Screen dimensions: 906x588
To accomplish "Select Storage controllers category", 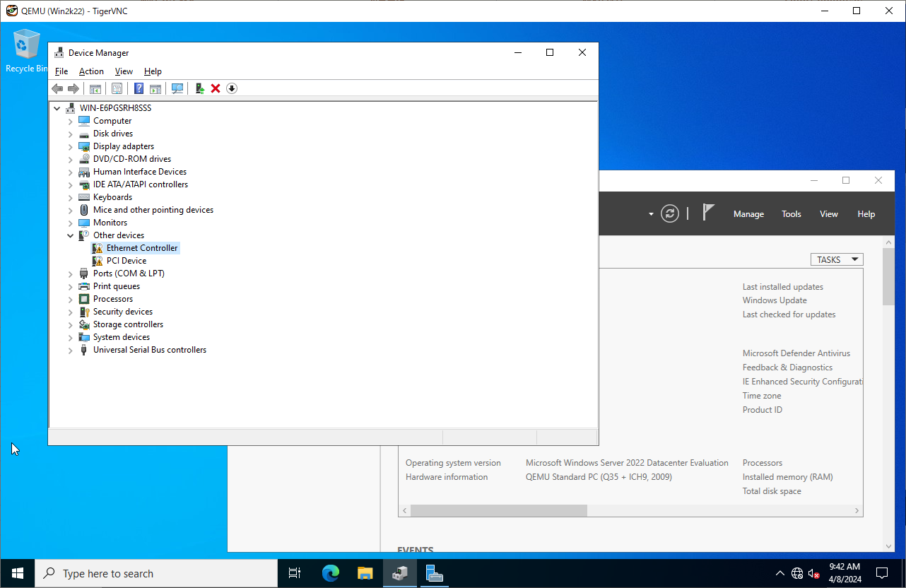I will click(128, 324).
